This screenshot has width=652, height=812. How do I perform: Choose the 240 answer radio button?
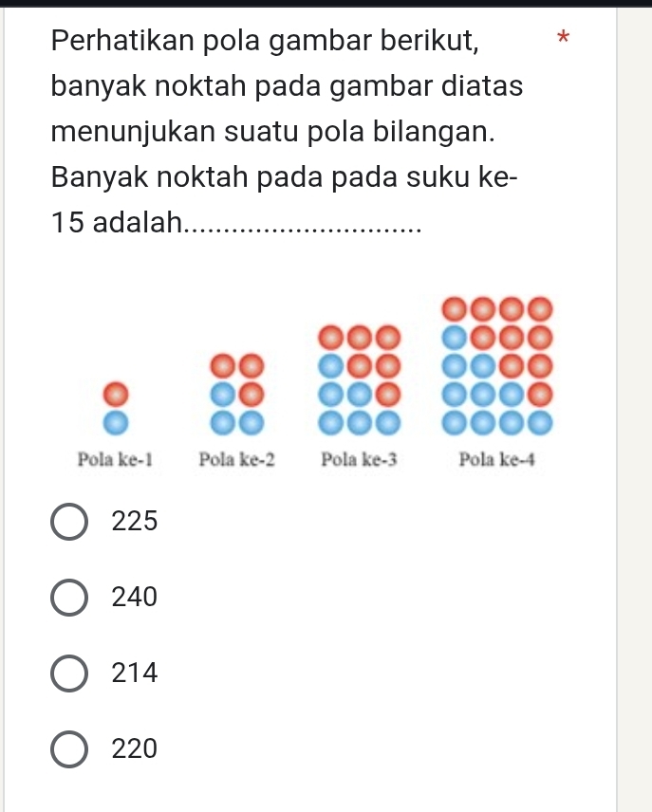(69, 598)
